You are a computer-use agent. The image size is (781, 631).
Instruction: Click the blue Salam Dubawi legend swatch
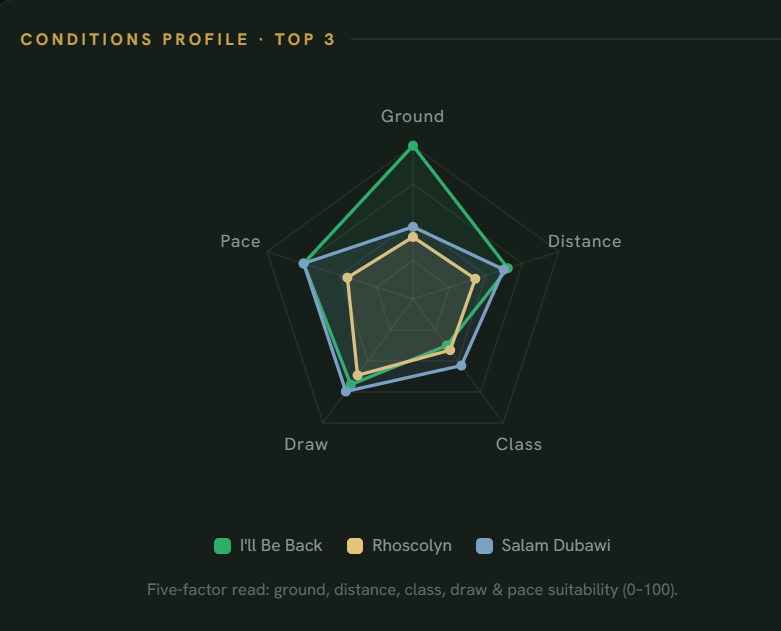(484, 546)
